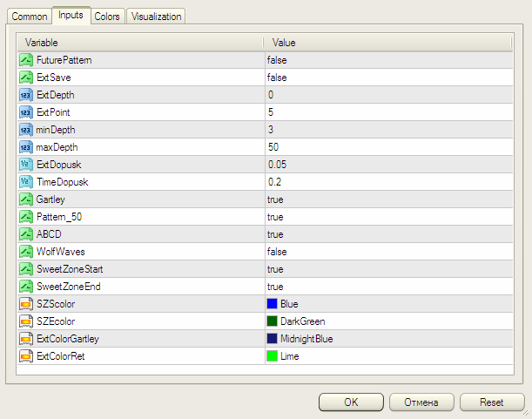Viewport: 532px width, 419px height.
Task: Pick the DarkGreen swatch for SZEcolor
Action: [273, 321]
